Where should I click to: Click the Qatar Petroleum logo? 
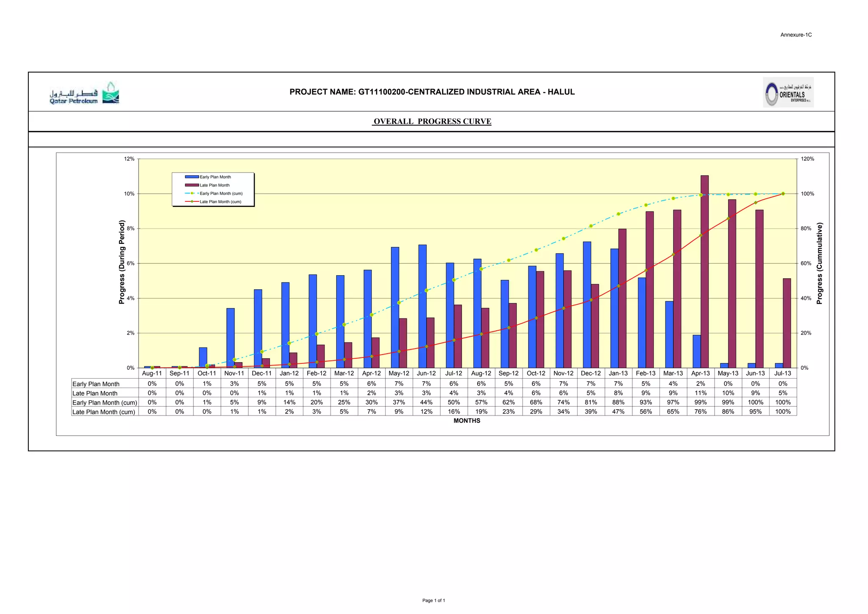click(x=84, y=93)
